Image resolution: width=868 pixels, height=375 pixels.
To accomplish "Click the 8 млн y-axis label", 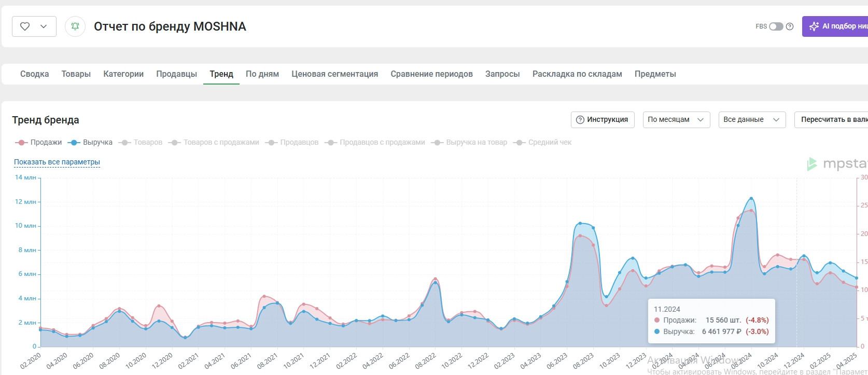I will pyautogui.click(x=27, y=250).
